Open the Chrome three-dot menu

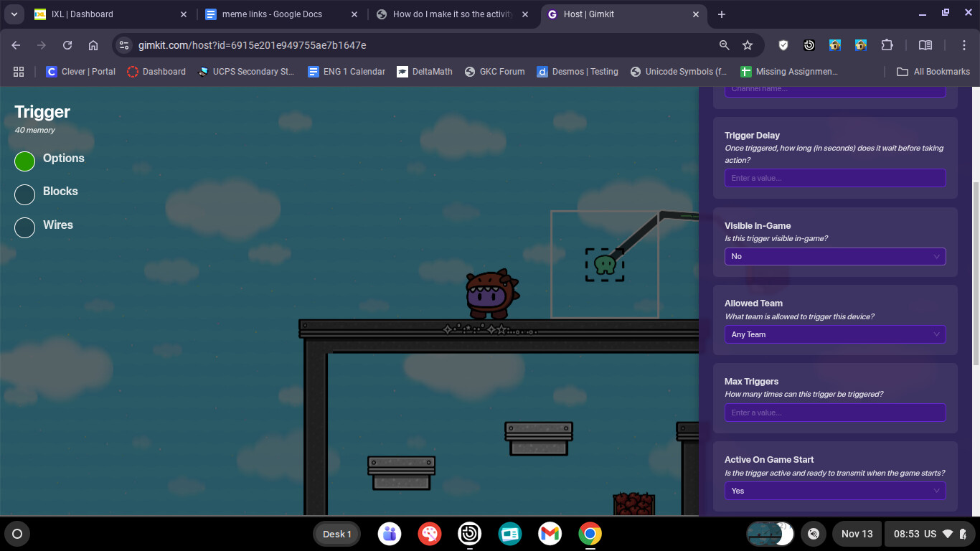point(964,45)
